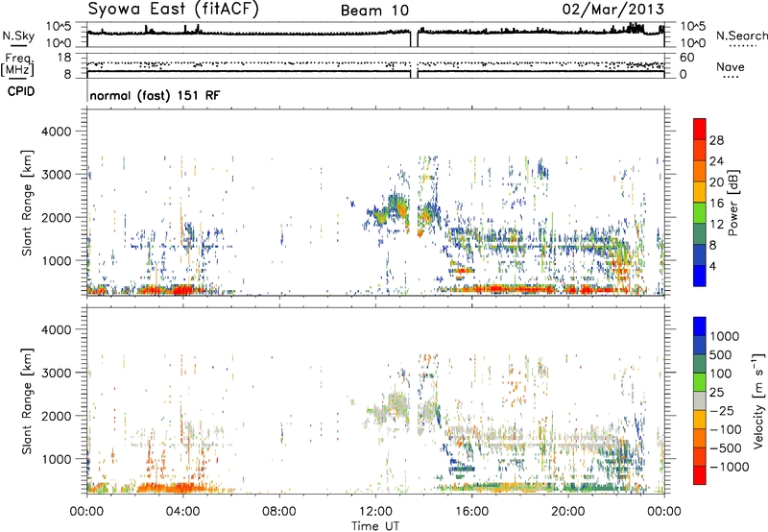Pick the gray ±25 Velocity swatch
Viewport: 768px width, 532px height.
[x=700, y=400]
